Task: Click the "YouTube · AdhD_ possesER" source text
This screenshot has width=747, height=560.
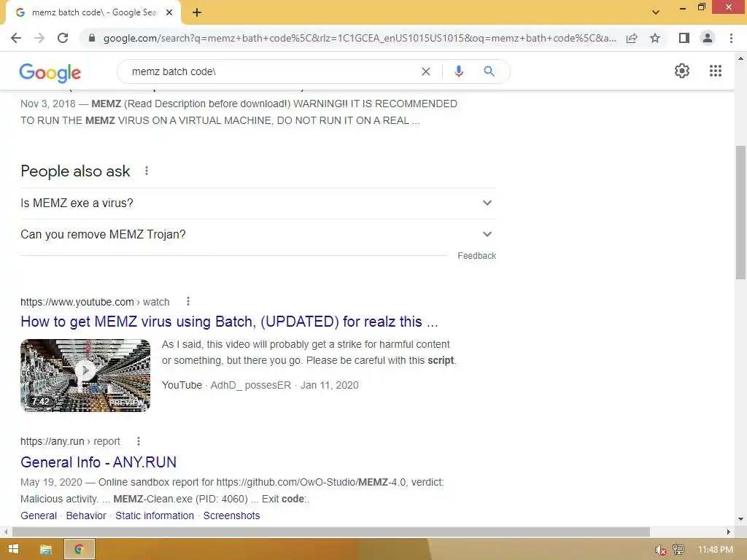Action: 226,385
